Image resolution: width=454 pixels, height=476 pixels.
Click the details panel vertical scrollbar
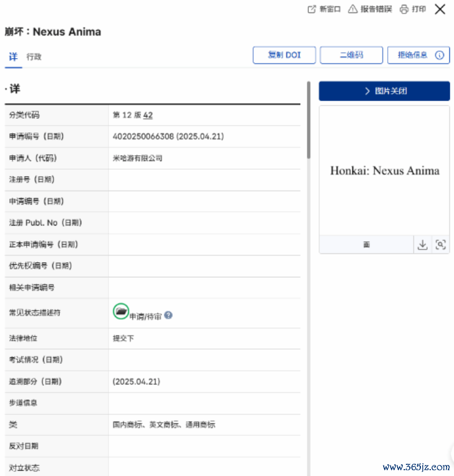(x=308, y=120)
